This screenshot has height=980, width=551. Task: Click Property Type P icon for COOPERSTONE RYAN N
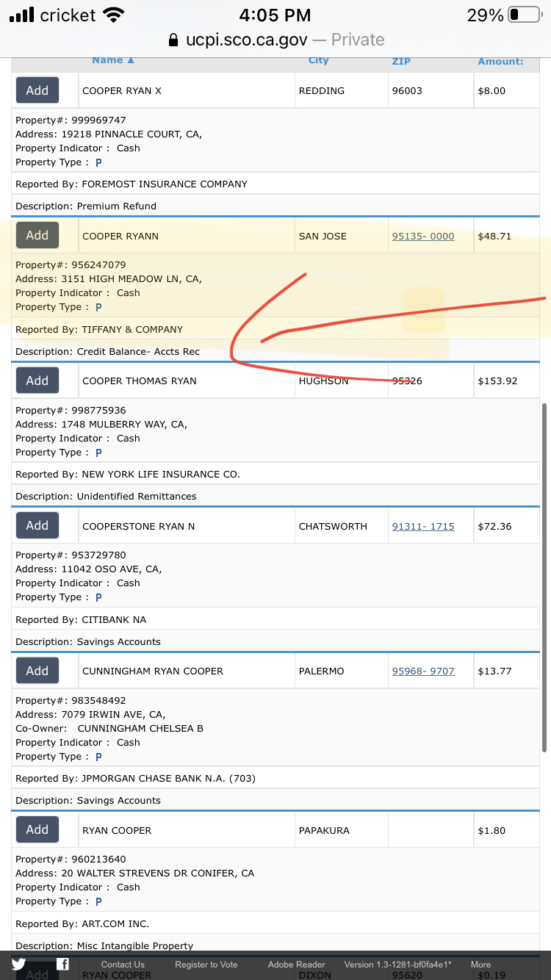(98, 597)
